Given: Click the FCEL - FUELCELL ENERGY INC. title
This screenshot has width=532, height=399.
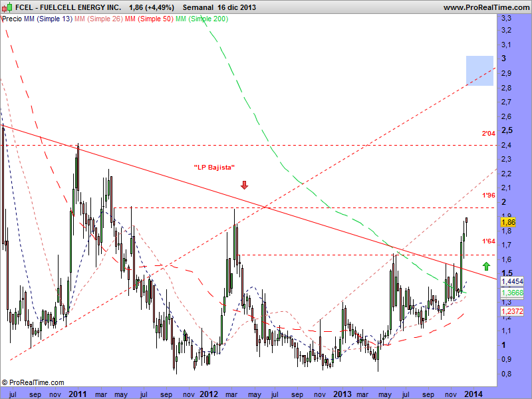Looking at the screenshot, I should pyautogui.click(x=68, y=7).
